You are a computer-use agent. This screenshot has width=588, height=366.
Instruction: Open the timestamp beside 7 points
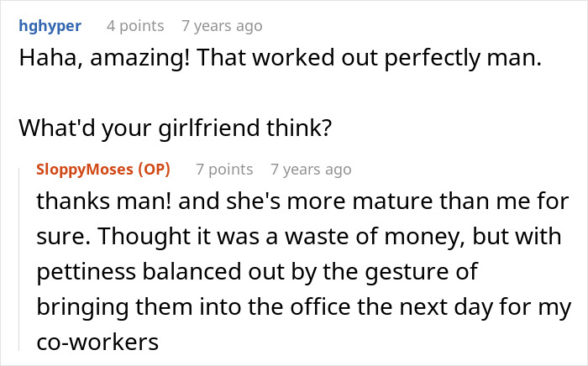coord(312,170)
